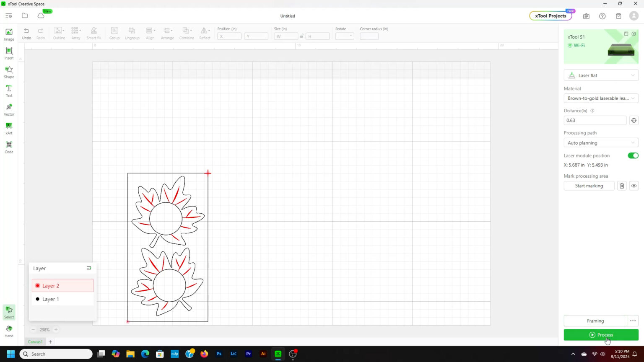Toggle marked processing area visibility eye
Viewport: 644px width, 362px height.
click(x=634, y=186)
